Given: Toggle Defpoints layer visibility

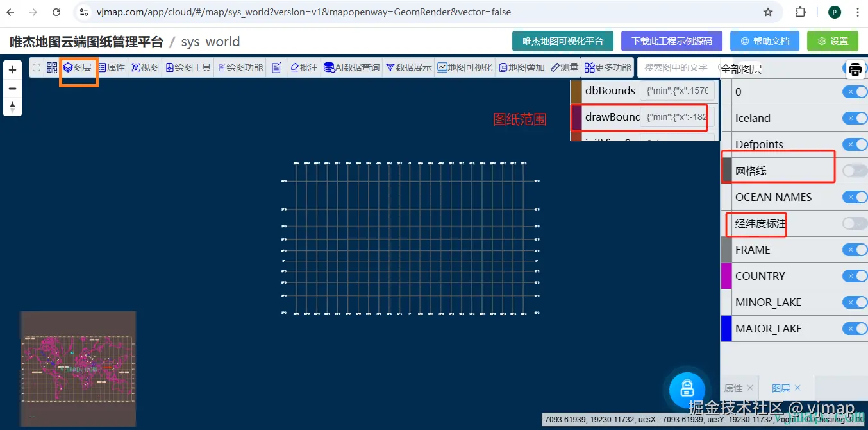Looking at the screenshot, I should pyautogui.click(x=855, y=144).
